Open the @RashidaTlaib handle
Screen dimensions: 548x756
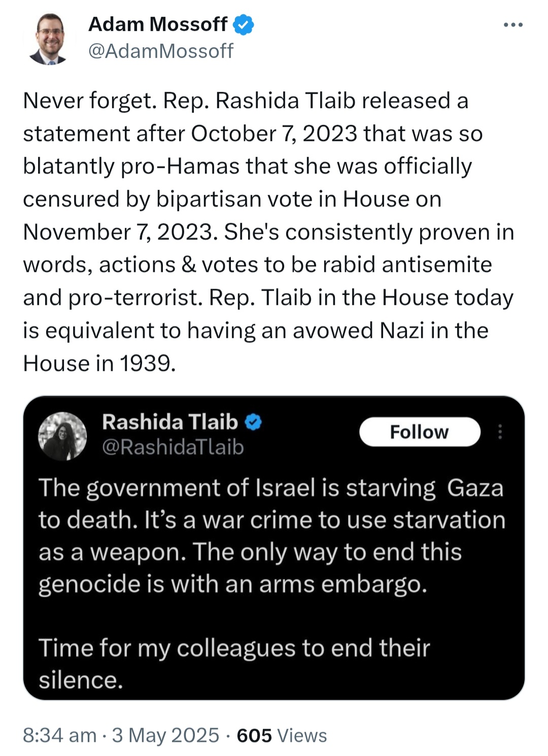[x=173, y=448]
